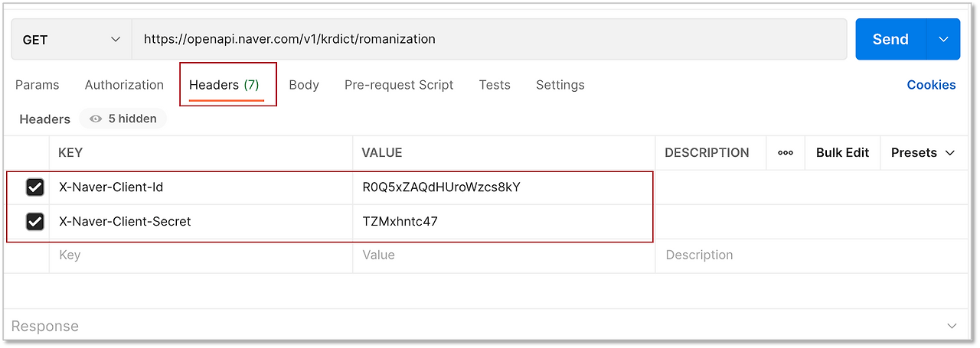Open the Presets dropdown
The height and width of the screenshot is (348, 980).
[x=923, y=152]
